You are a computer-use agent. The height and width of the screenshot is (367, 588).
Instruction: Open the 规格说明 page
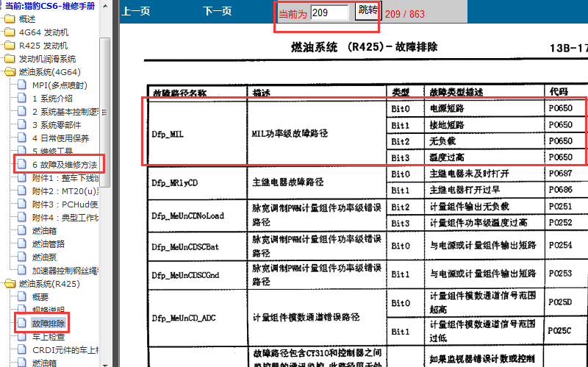[x=49, y=310]
